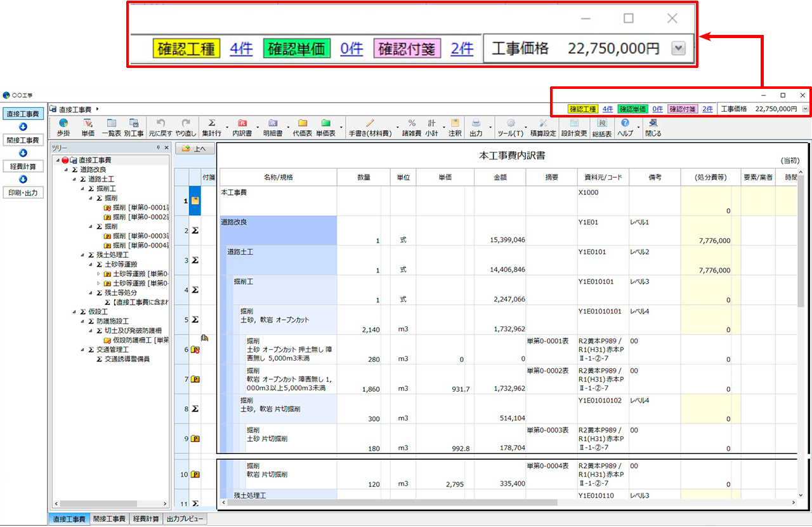Select the 手書き(材料費) pencil icon
Image resolution: width=812 pixels, height=527 pixels.
pos(370,128)
